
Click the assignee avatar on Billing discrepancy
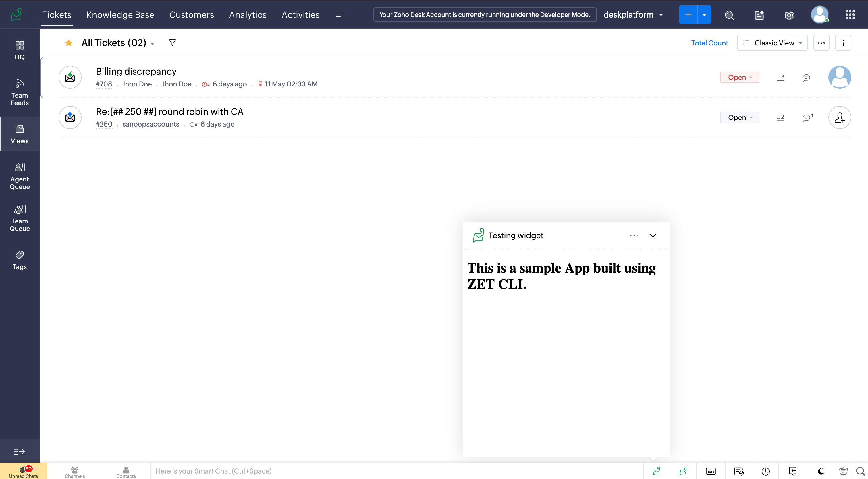(840, 77)
